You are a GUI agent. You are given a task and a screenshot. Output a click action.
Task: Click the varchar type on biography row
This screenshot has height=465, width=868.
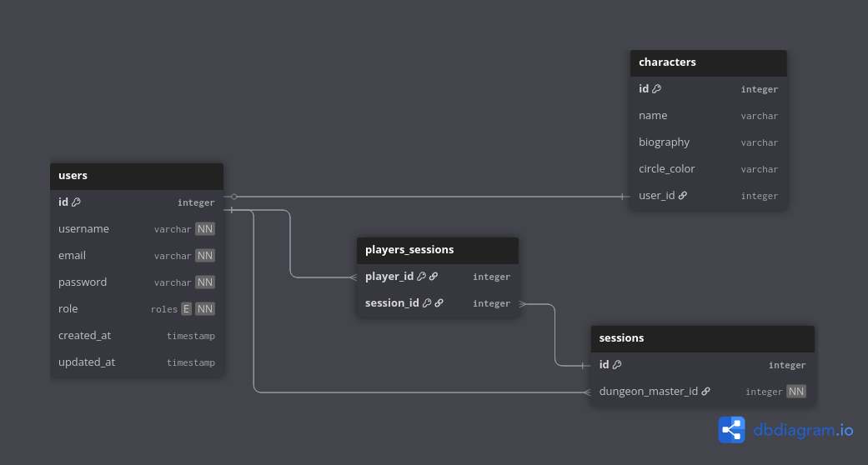pos(760,142)
